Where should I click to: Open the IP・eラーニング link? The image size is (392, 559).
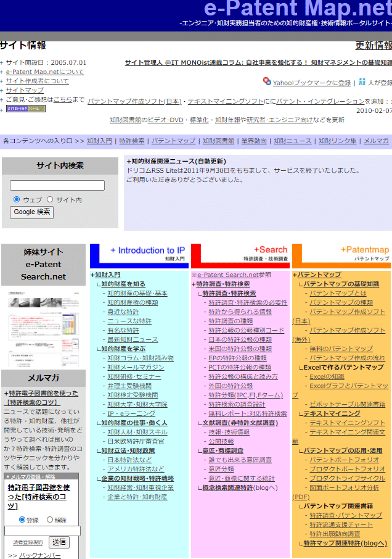(x=131, y=413)
